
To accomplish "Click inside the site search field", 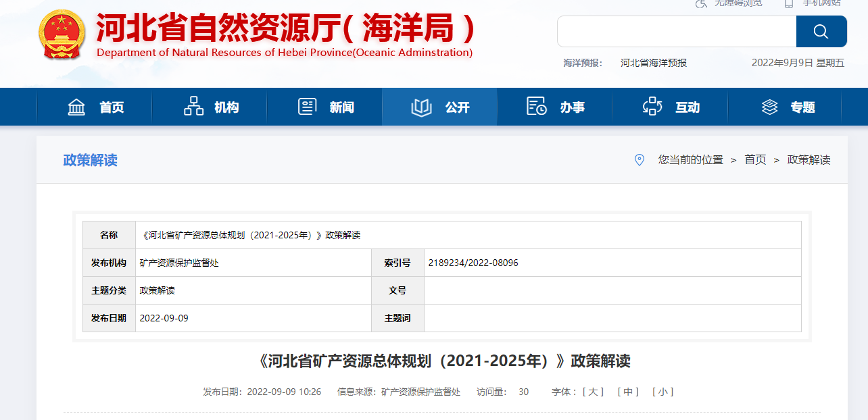I will [x=677, y=31].
